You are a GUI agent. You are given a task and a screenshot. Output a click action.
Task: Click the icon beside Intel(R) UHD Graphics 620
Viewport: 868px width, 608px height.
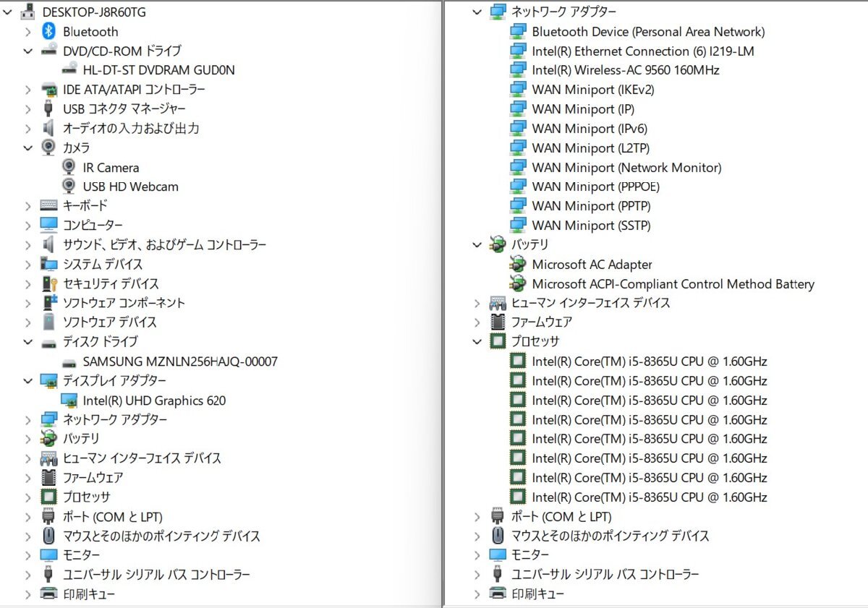click(69, 400)
